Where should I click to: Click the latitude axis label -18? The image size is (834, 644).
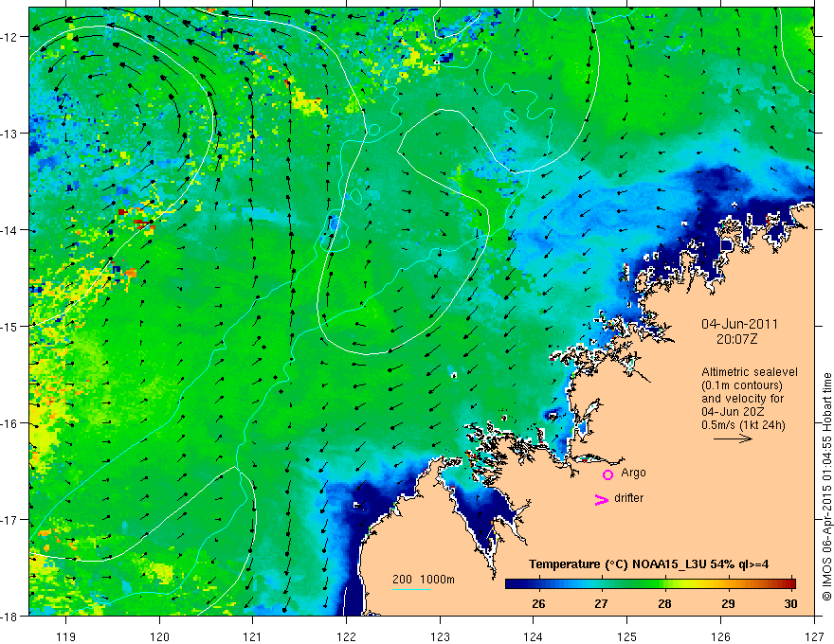[x=10, y=616]
